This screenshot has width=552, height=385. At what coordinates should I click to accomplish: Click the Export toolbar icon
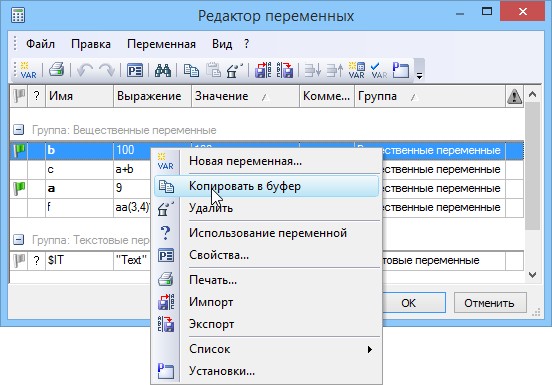pyautogui.click(x=285, y=70)
